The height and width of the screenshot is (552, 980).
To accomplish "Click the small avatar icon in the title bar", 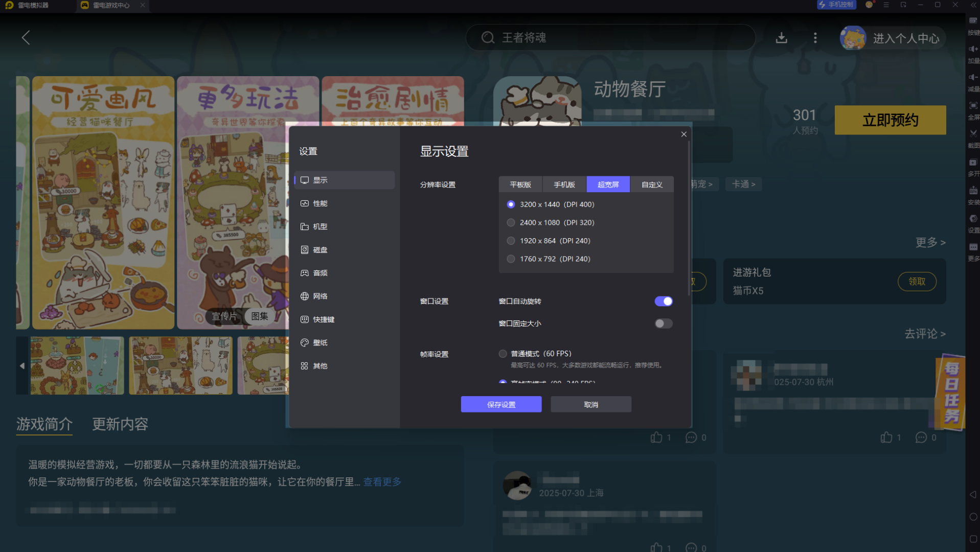I will [x=869, y=5].
